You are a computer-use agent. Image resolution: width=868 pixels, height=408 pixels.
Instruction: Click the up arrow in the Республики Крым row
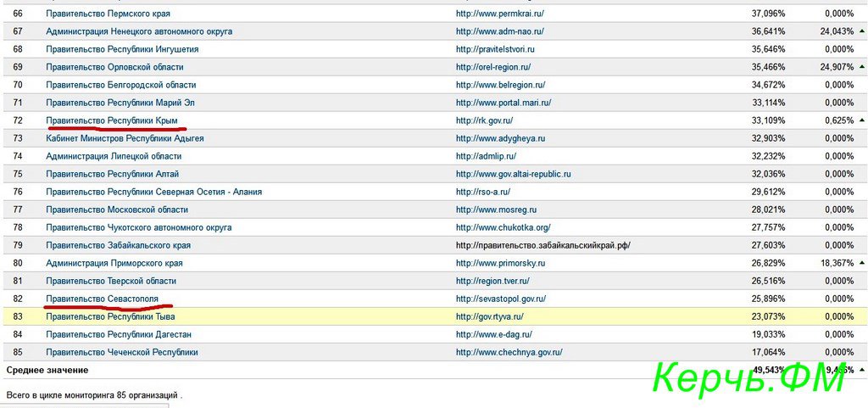tap(861, 120)
